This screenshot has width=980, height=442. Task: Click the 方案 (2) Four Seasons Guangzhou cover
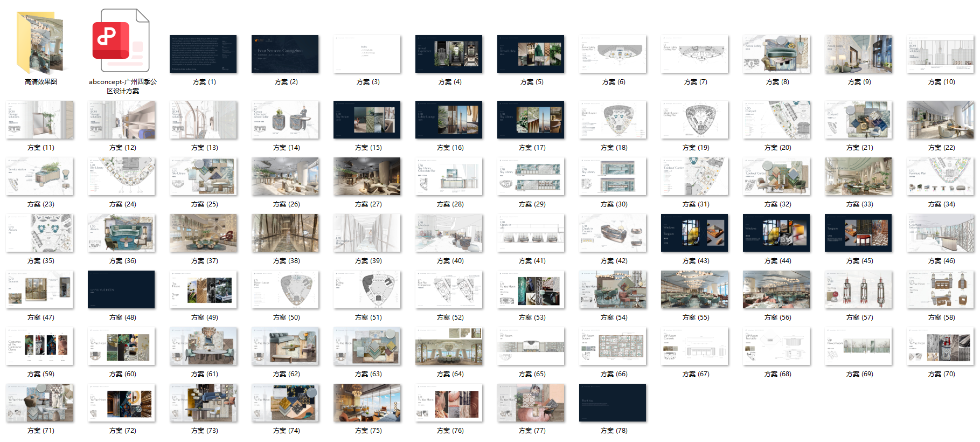coord(285,54)
